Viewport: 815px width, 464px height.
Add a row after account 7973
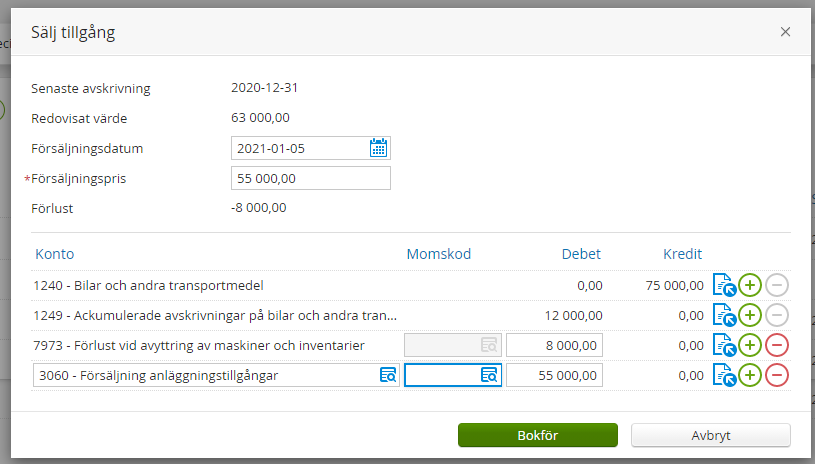(750, 345)
